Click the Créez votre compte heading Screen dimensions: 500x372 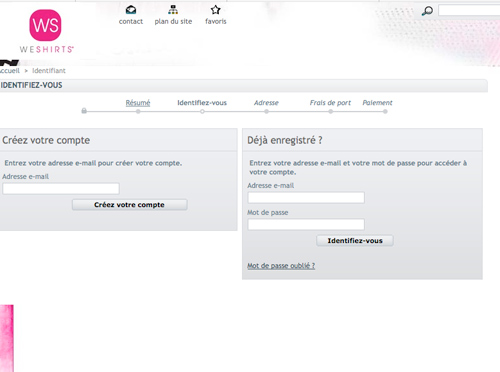pyautogui.click(x=46, y=140)
